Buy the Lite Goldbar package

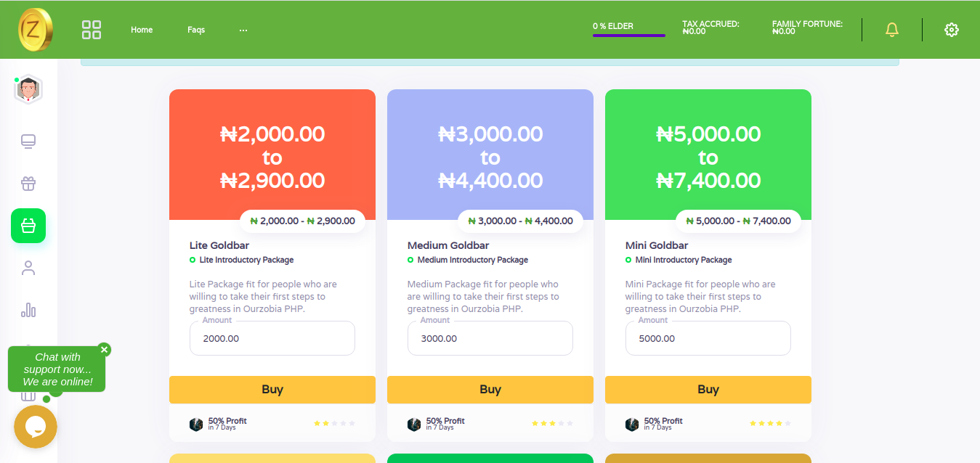click(272, 390)
